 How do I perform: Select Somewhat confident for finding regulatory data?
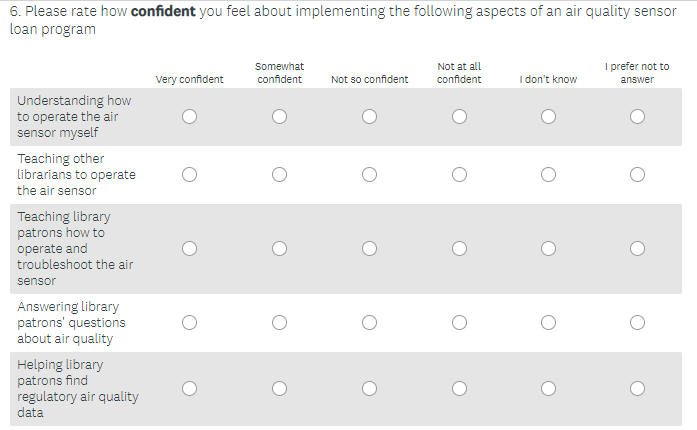279,388
